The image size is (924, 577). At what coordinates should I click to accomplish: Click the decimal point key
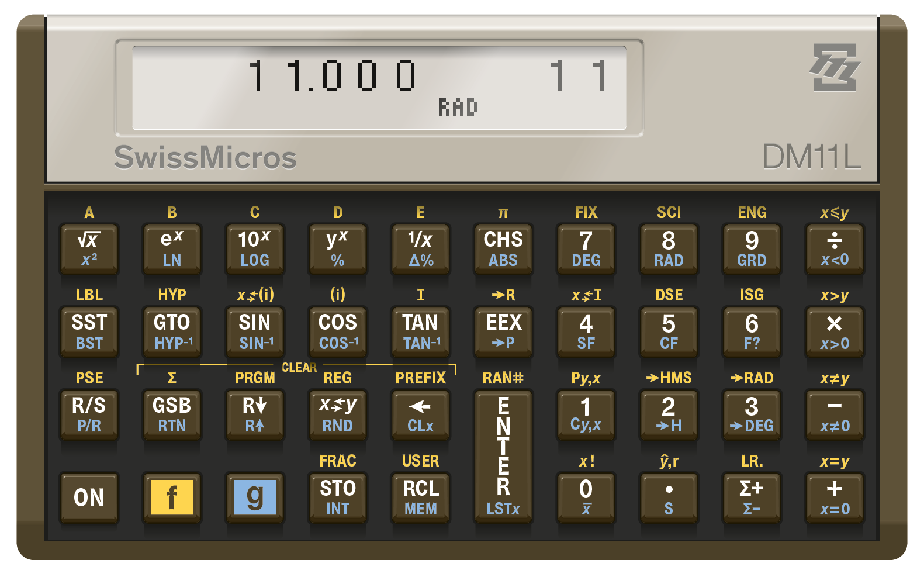[x=669, y=498]
